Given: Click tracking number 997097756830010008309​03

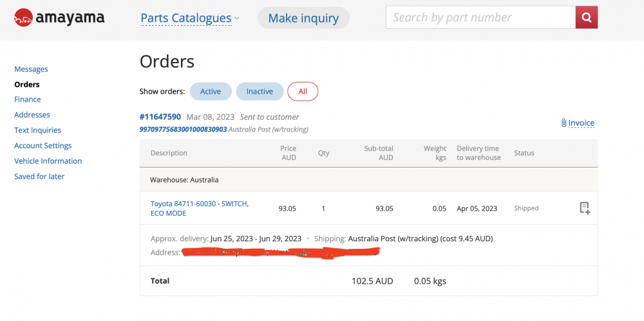Looking at the screenshot, I should click(183, 130).
